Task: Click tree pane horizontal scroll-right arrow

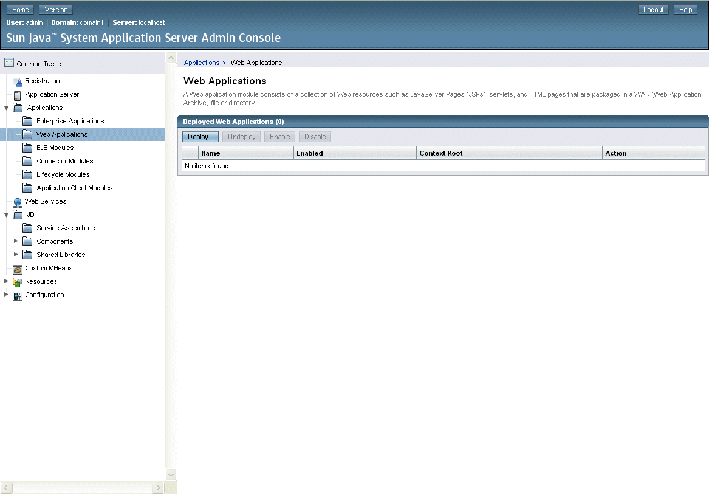Action: tap(158, 488)
